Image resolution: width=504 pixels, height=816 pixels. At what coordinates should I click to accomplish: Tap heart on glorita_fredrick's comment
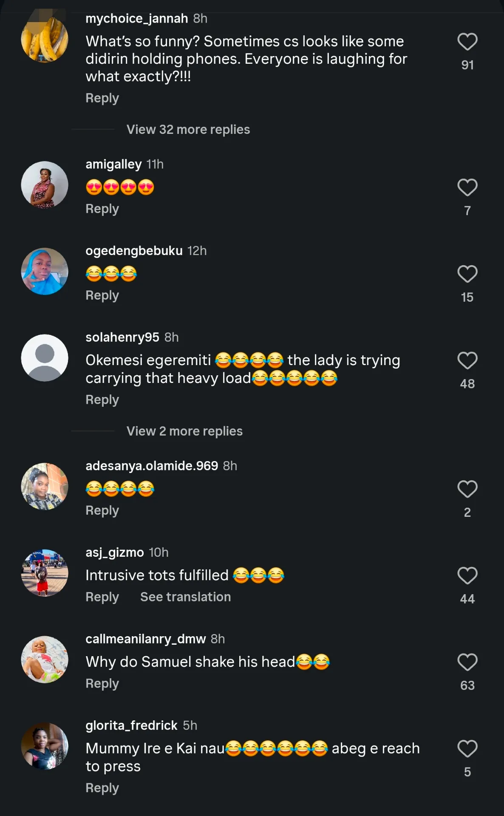[x=467, y=749]
